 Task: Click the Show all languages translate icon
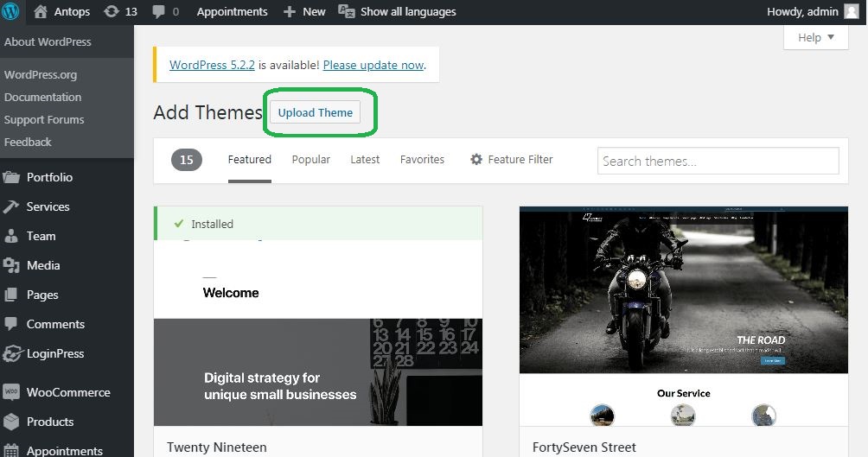tap(346, 11)
